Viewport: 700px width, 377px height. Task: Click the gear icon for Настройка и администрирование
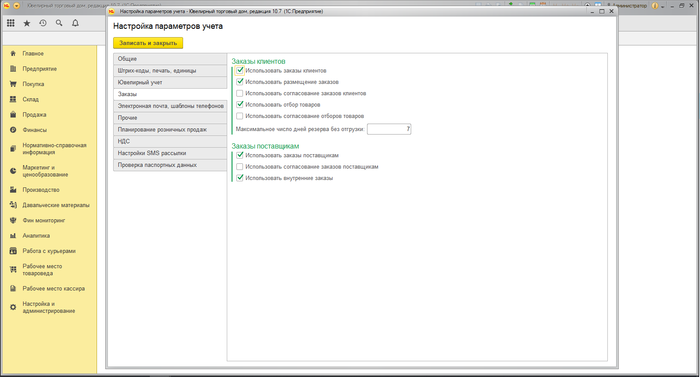click(13, 307)
